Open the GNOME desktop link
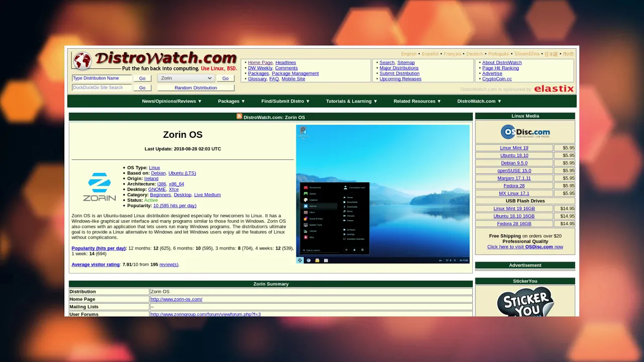The image size is (644, 362). (x=157, y=190)
